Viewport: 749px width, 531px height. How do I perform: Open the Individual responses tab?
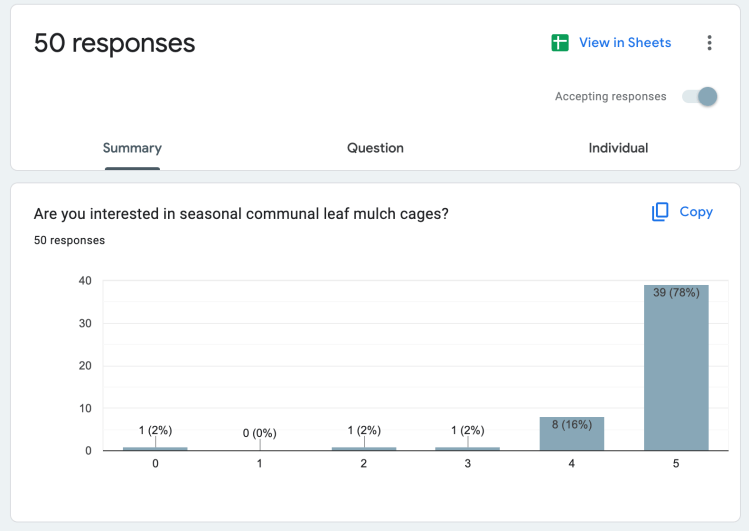click(618, 148)
